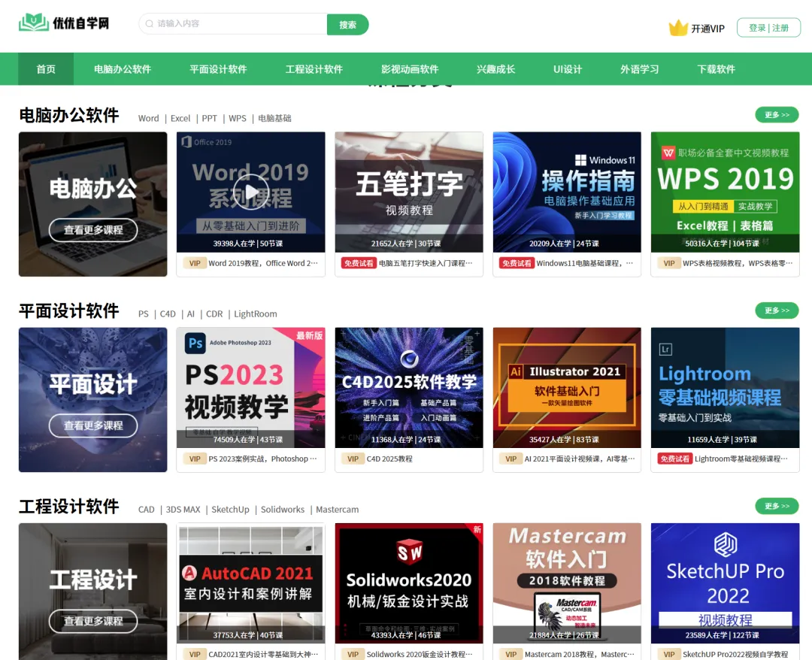Click 更多 button for 平面设计软件
The image size is (812, 660).
pos(777,310)
